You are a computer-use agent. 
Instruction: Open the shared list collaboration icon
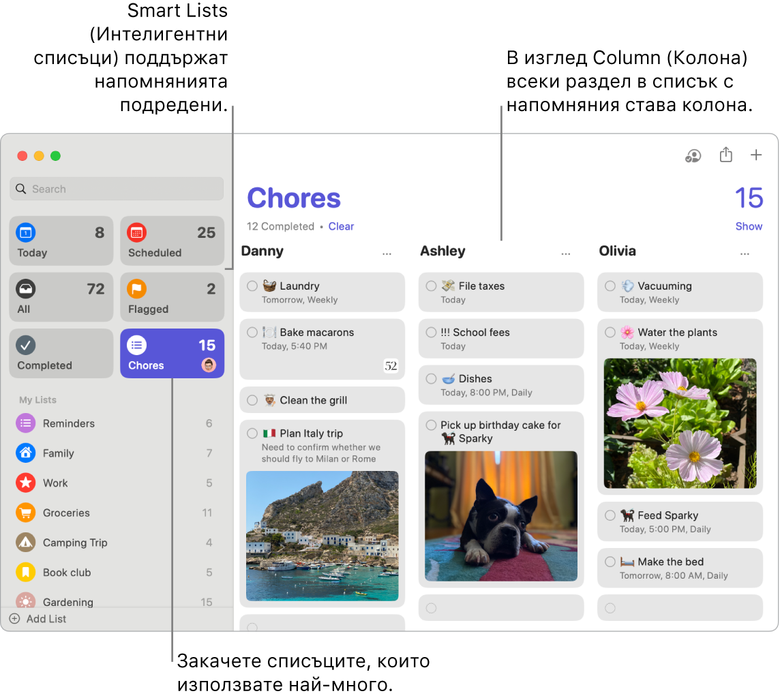click(693, 156)
